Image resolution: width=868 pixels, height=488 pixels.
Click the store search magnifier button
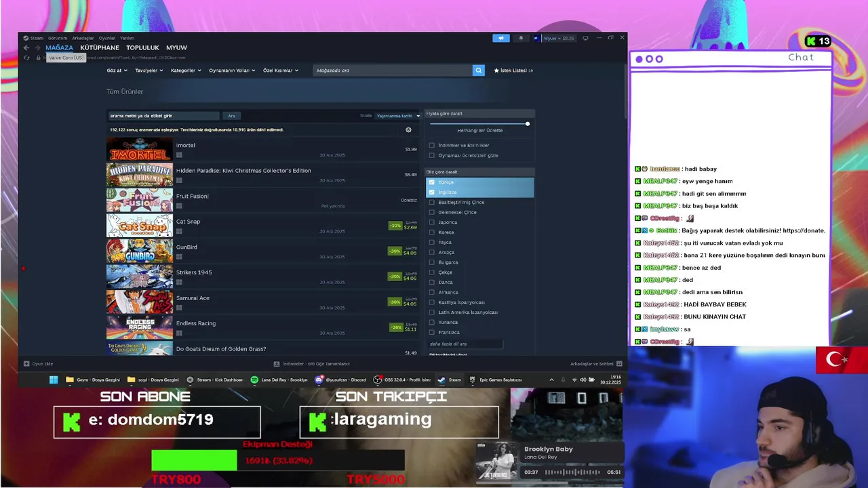(479, 70)
